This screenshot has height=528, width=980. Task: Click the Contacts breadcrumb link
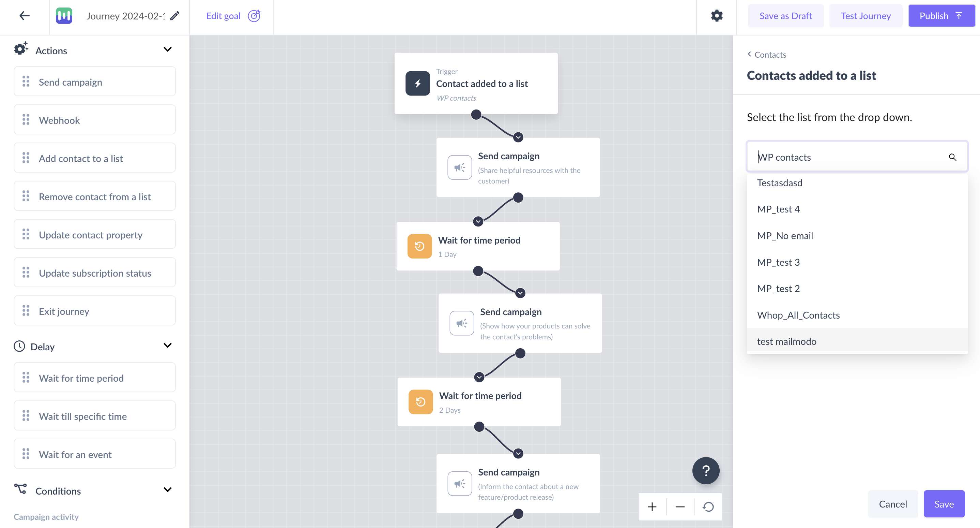pos(769,55)
